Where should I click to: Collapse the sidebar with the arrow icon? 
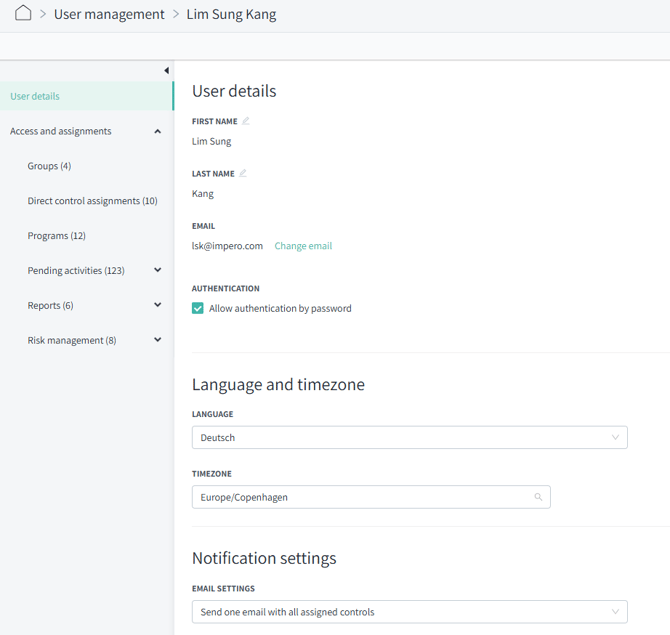[x=166, y=71]
